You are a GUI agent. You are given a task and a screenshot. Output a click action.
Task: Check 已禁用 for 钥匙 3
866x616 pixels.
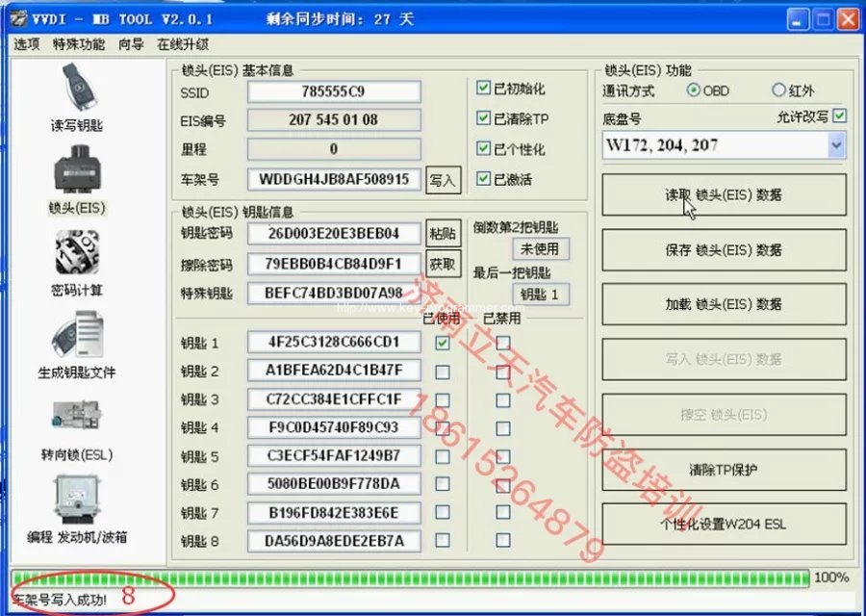pos(502,400)
